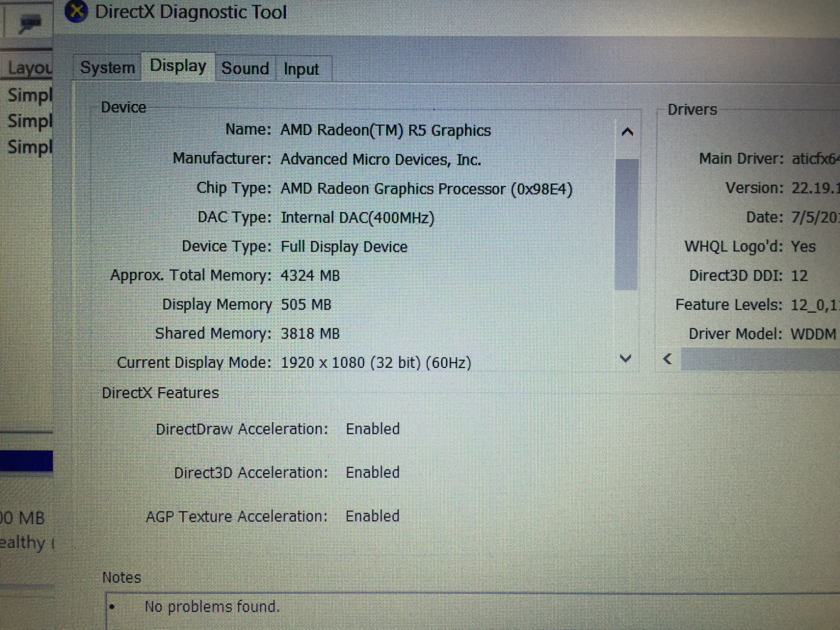
Task: Click the Internal DAC(400MHz) value
Action: pos(358,217)
